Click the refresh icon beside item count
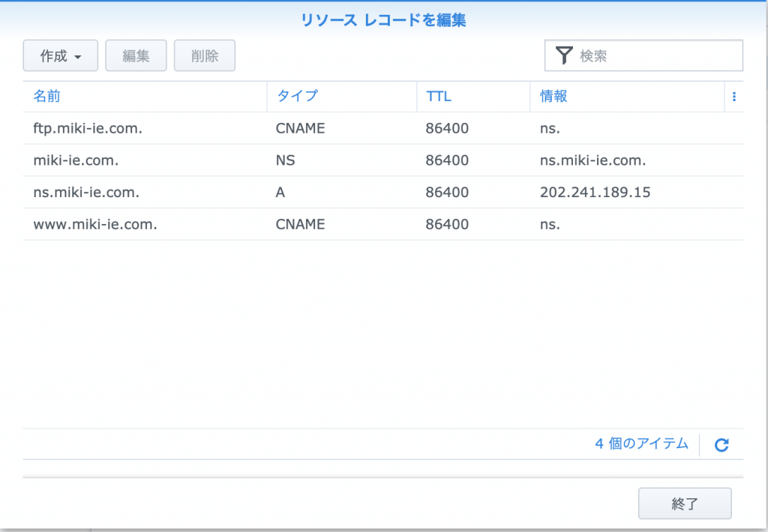768x532 pixels. coord(721,444)
